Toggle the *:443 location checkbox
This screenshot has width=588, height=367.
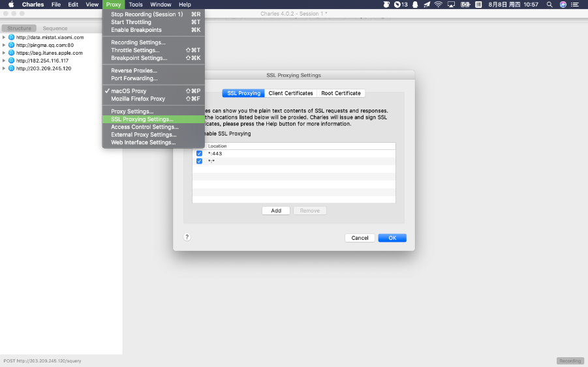pyautogui.click(x=199, y=154)
